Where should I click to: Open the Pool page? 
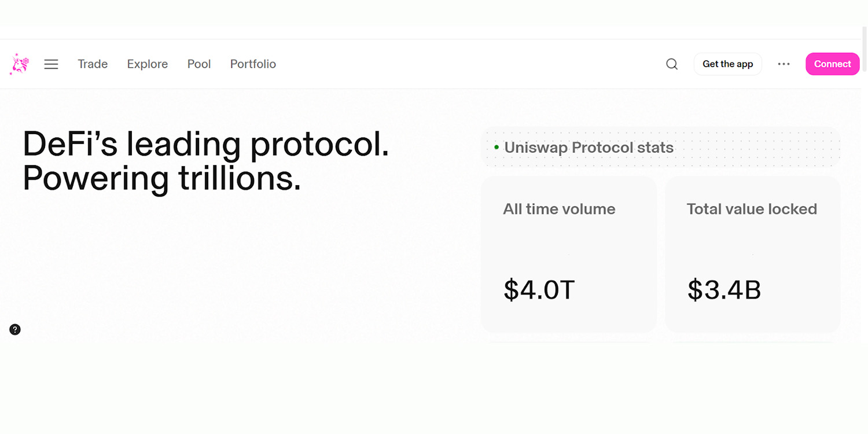point(198,64)
